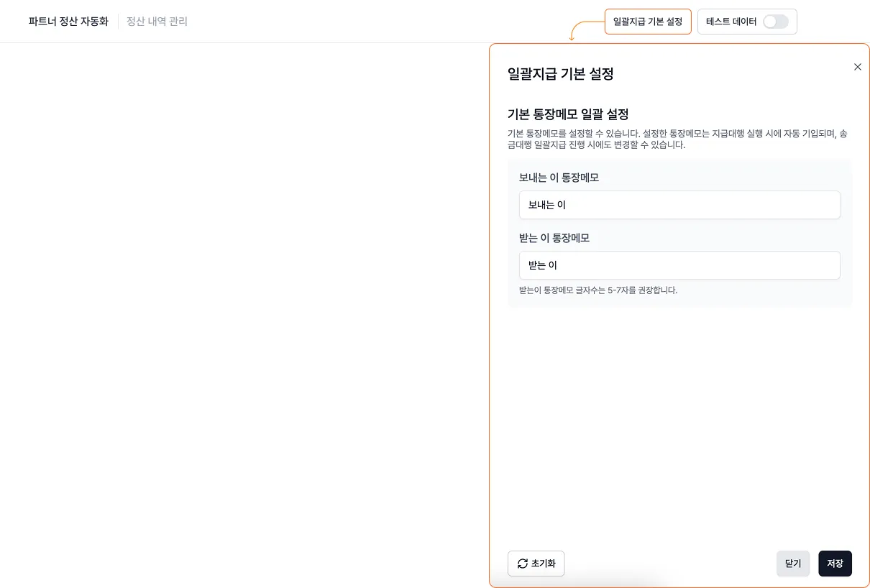
Task: Click the 5-7자 권장 hint text
Action: (597, 290)
